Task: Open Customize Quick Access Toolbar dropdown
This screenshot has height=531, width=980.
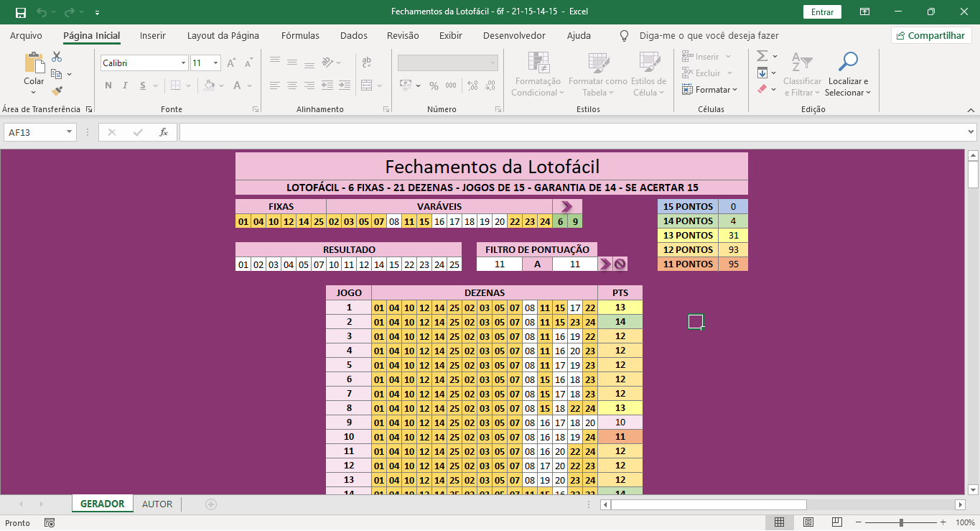Action: (x=97, y=12)
